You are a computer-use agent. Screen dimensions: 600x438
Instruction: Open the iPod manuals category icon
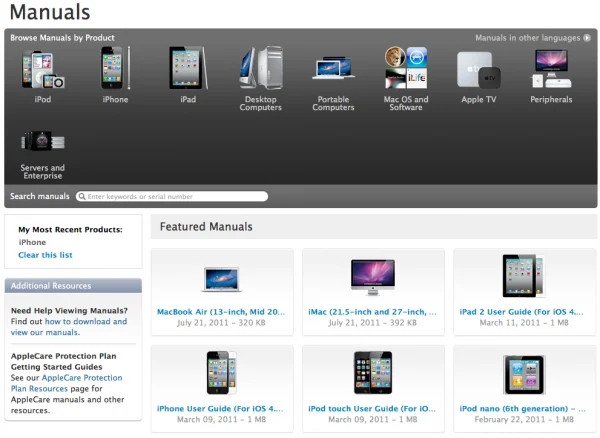42,69
